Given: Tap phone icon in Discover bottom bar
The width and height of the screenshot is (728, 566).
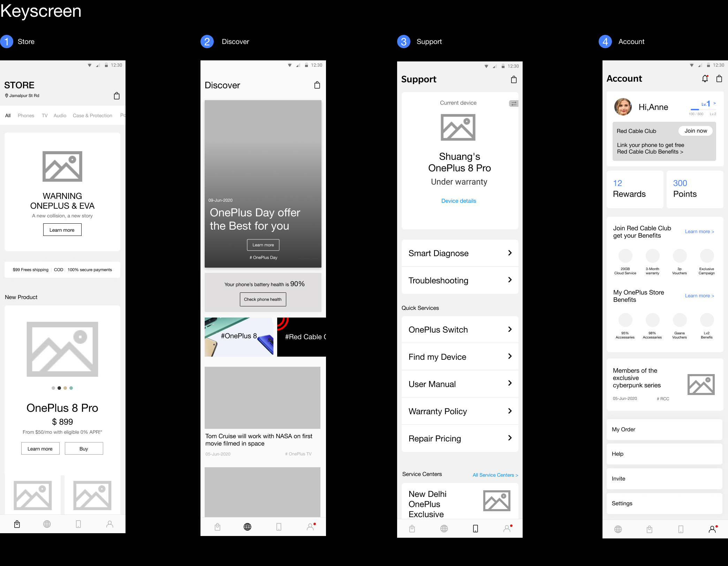Looking at the screenshot, I should tap(279, 527).
